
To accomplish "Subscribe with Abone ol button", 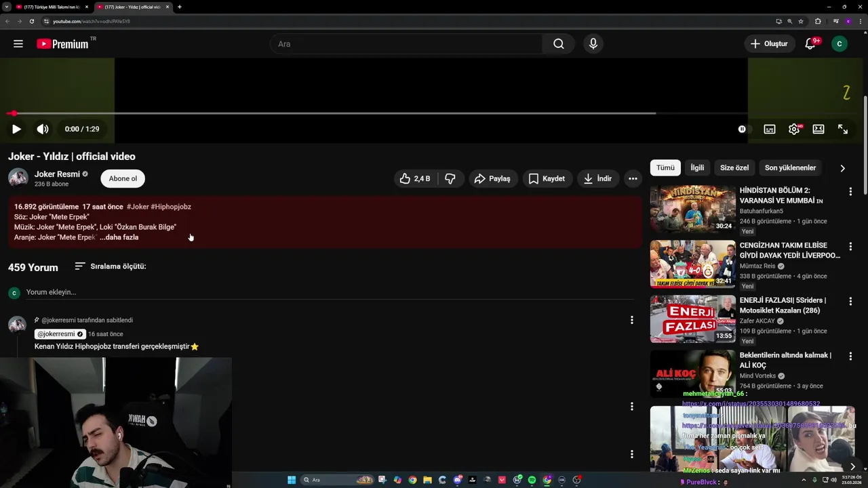I will coord(123,178).
